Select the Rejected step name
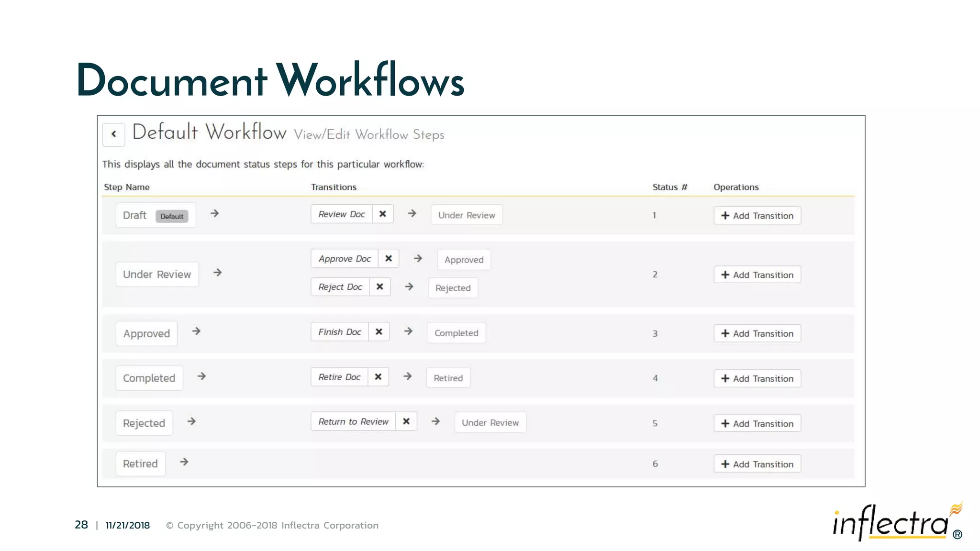The height and width of the screenshot is (551, 980). point(144,423)
